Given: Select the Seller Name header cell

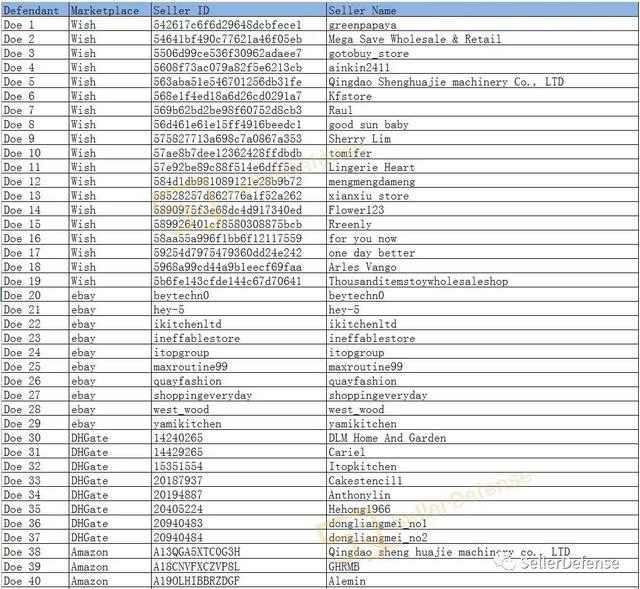Looking at the screenshot, I should (x=482, y=10).
